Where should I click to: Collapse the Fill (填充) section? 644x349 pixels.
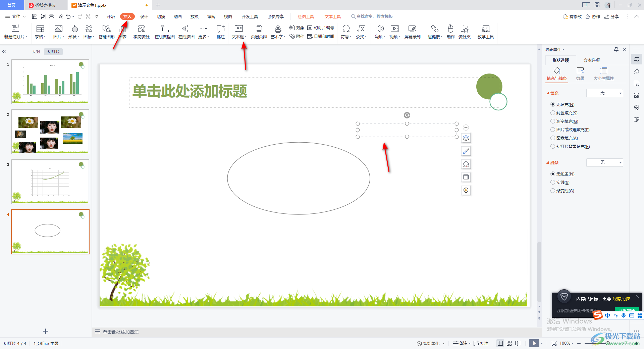pyautogui.click(x=548, y=93)
